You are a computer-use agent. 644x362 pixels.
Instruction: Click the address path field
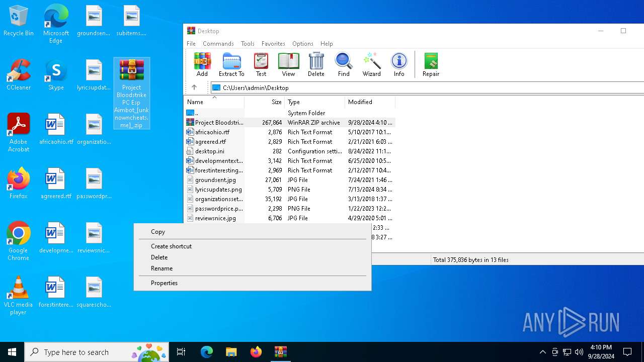pyautogui.click(x=428, y=87)
